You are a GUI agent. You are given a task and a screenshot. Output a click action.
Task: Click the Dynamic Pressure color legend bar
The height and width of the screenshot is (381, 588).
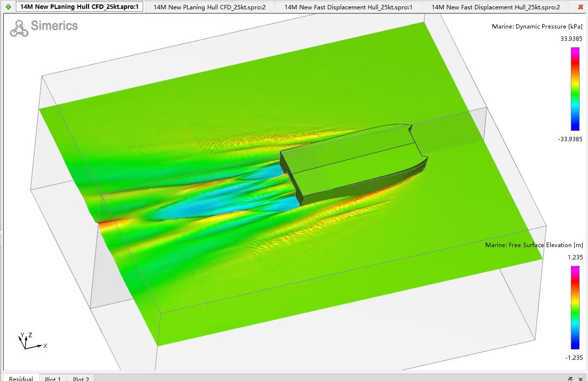(x=575, y=89)
